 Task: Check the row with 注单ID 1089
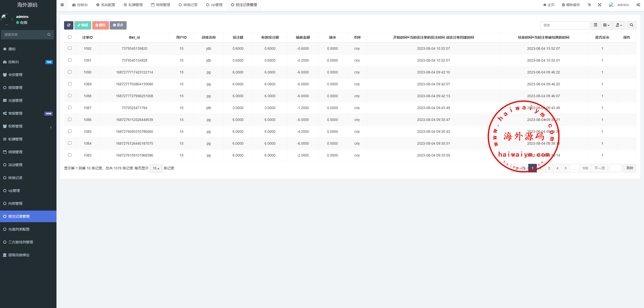click(x=70, y=84)
